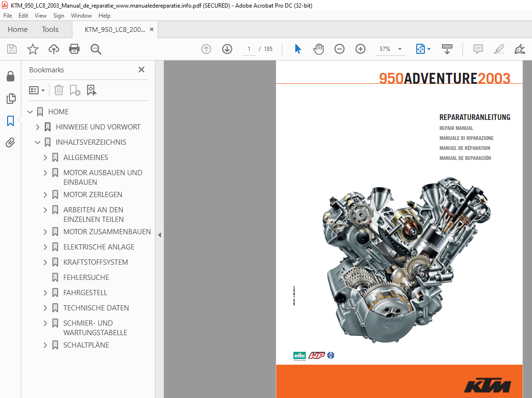The image size is (532, 398).
Task: Expand ARBEITEN AN DEN EINZELNEN TEILEN
Action: click(45, 210)
